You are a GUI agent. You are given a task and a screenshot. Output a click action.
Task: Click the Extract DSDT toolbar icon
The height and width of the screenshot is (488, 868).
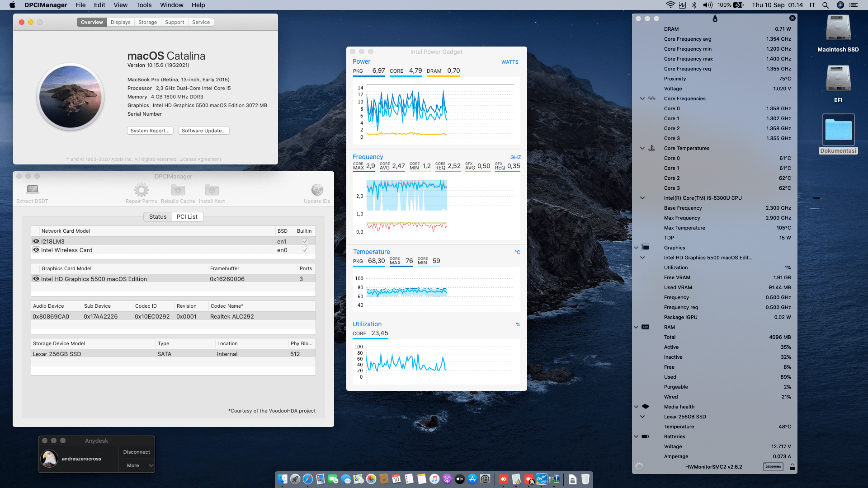[32, 190]
